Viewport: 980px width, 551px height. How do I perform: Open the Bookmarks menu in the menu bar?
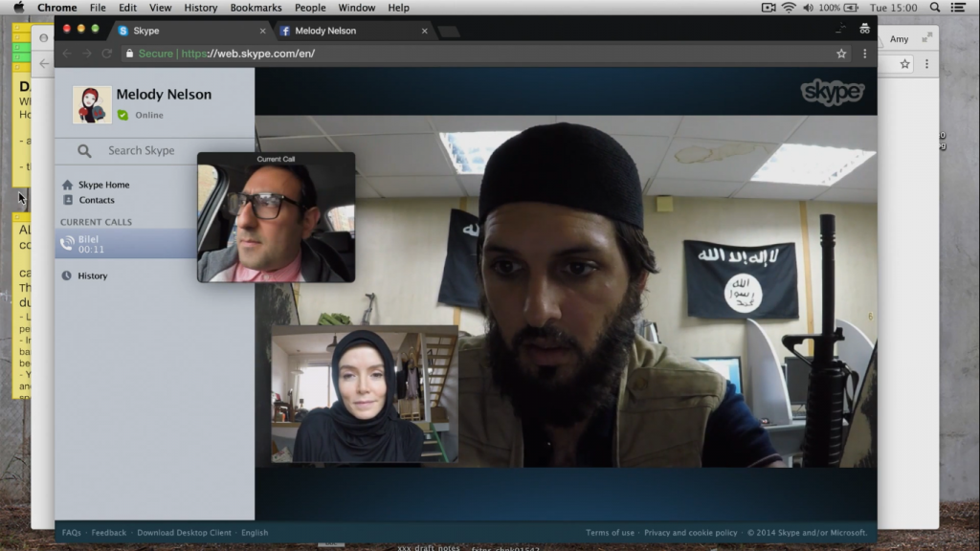(256, 8)
